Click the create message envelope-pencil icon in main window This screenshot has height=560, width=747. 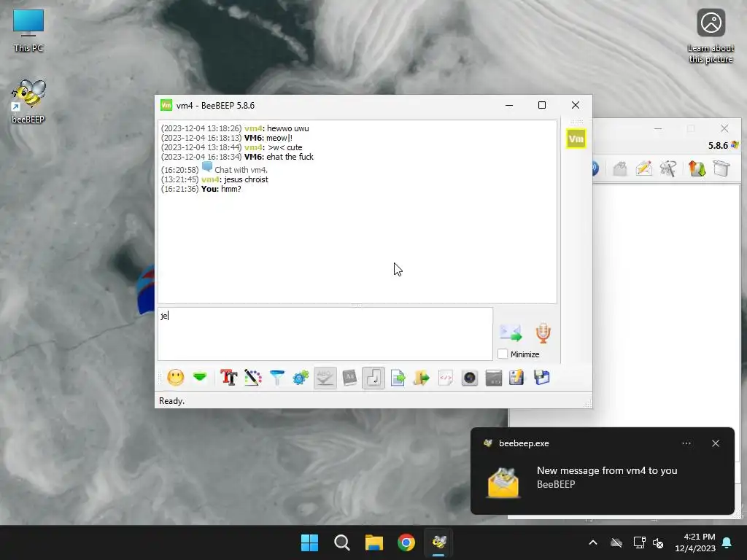(x=643, y=168)
